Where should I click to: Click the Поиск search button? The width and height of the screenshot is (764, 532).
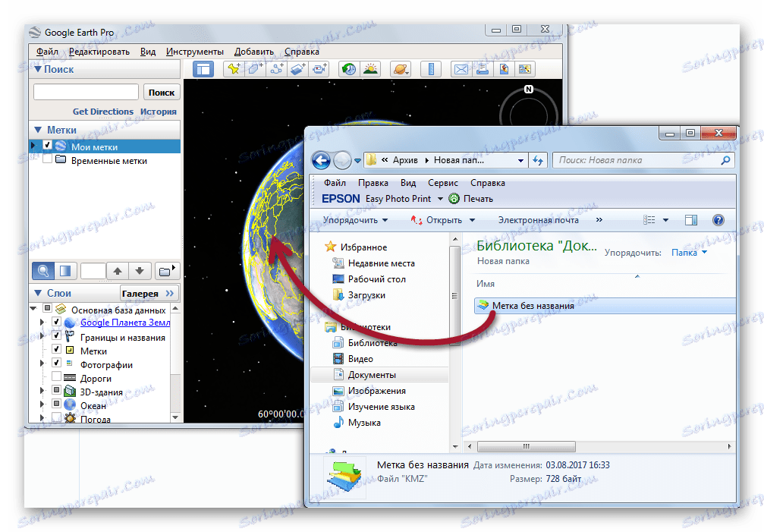click(x=162, y=92)
